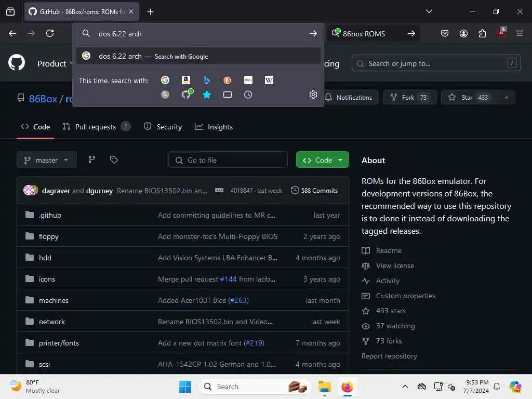532x399 pixels.
Task: Open the printer/fonts folder
Action: pyautogui.click(x=59, y=343)
